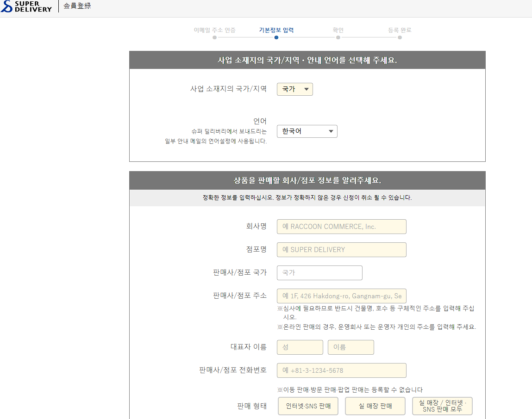The height and width of the screenshot is (419, 532).
Task: Focus the 판매사/점포 국가 field
Action: point(319,272)
